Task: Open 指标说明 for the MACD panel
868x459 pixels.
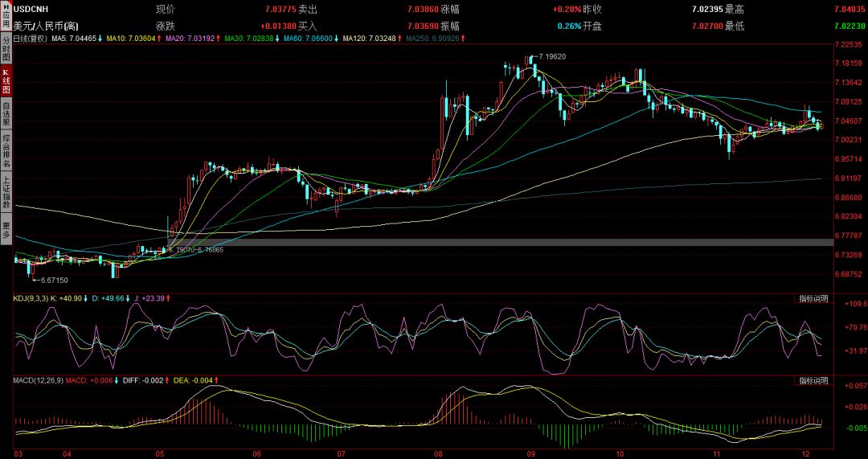Action: click(x=812, y=380)
